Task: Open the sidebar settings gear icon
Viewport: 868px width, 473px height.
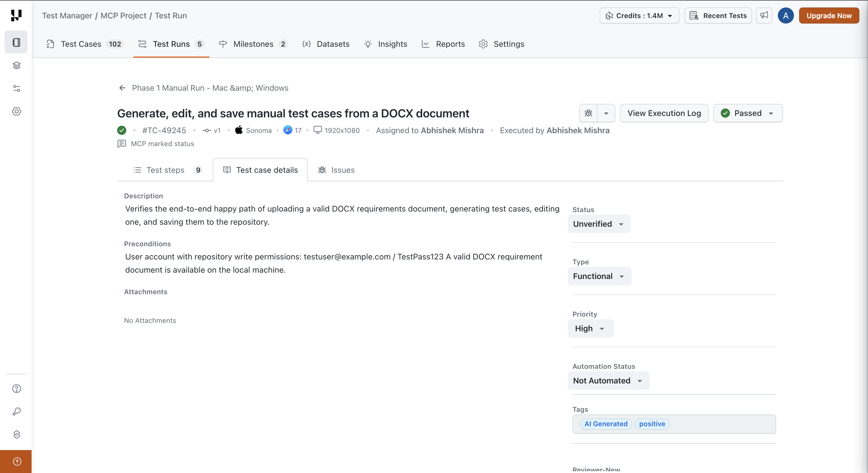Action: 17,112
